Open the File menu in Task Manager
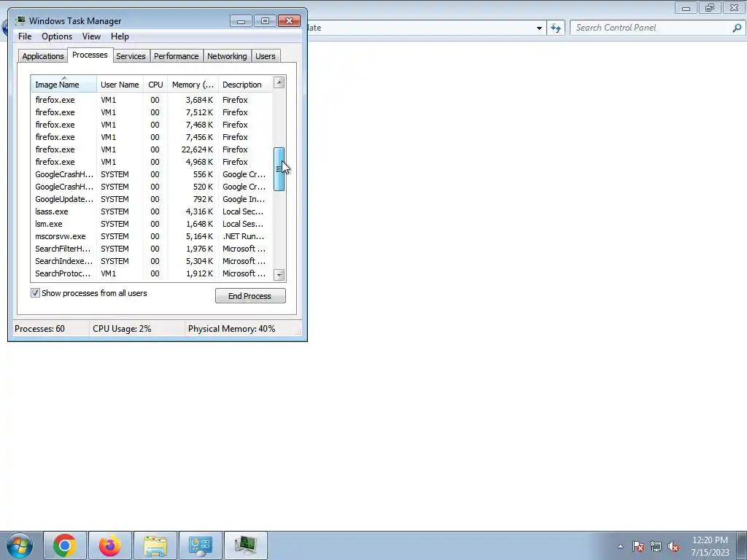 (25, 36)
